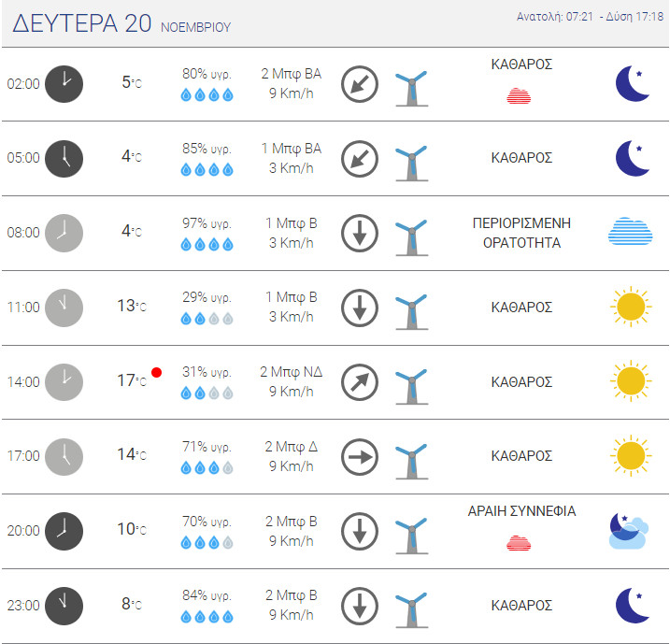Click the west wind arrow at 17:00
670x644 pixels.
[x=359, y=457]
